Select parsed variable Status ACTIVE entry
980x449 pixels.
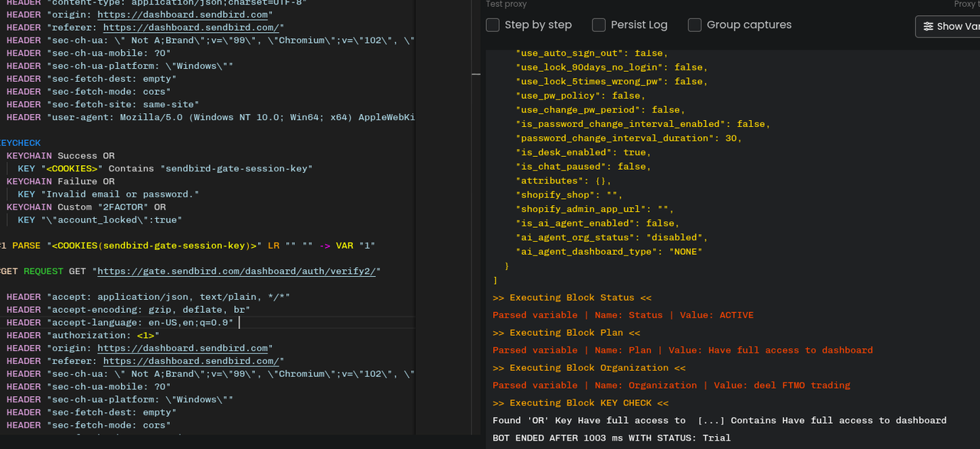(x=623, y=315)
